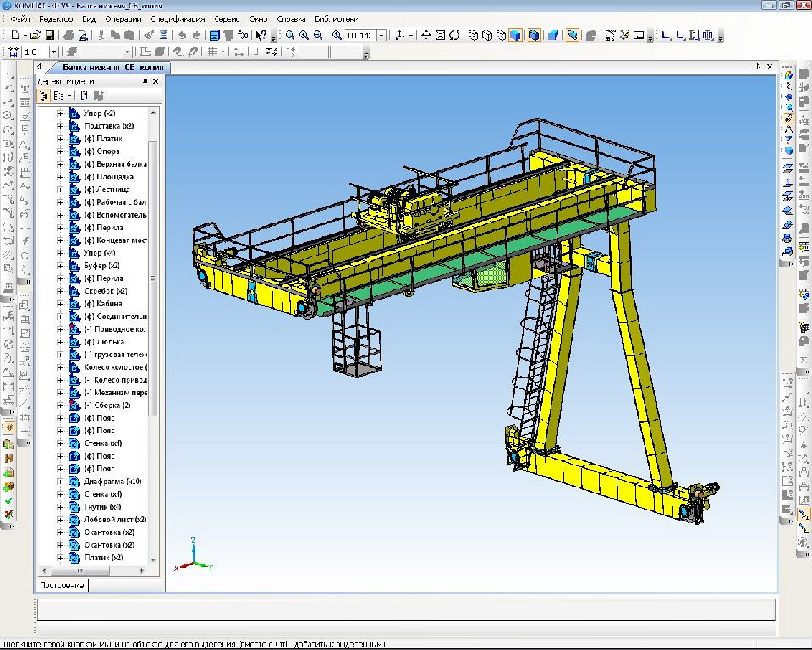Open the Файл menu
Screen dimensions: 812x650
[x=20, y=19]
